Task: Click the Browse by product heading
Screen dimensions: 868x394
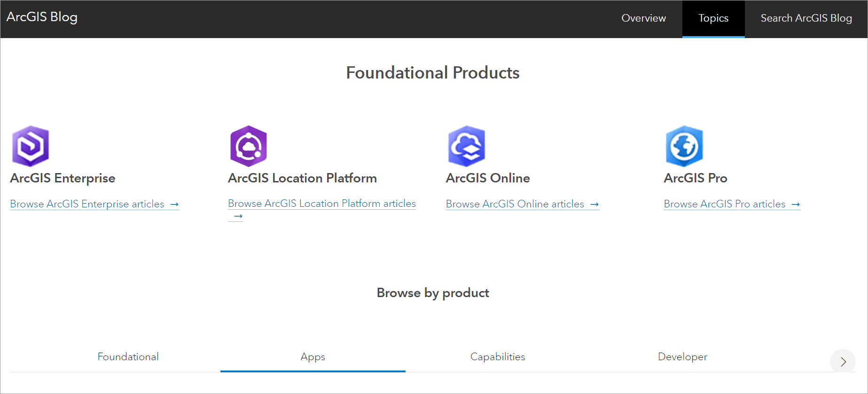Action: (433, 293)
